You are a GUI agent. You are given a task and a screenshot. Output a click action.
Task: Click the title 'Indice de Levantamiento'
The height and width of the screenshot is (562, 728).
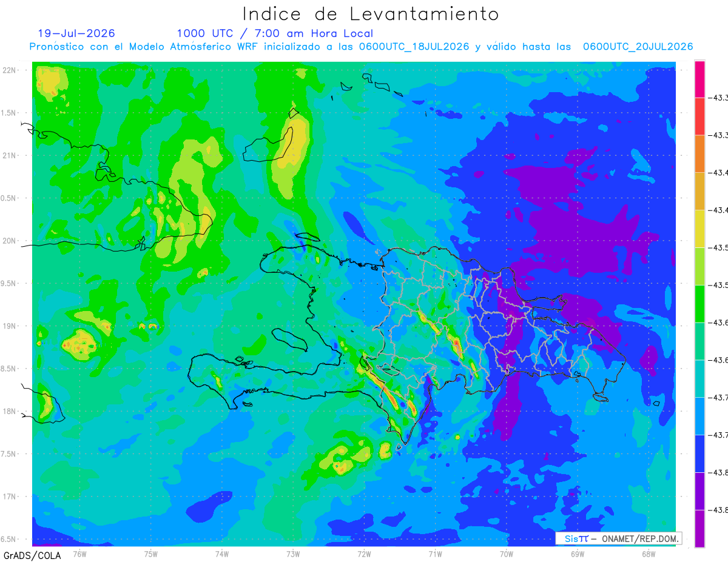click(371, 13)
